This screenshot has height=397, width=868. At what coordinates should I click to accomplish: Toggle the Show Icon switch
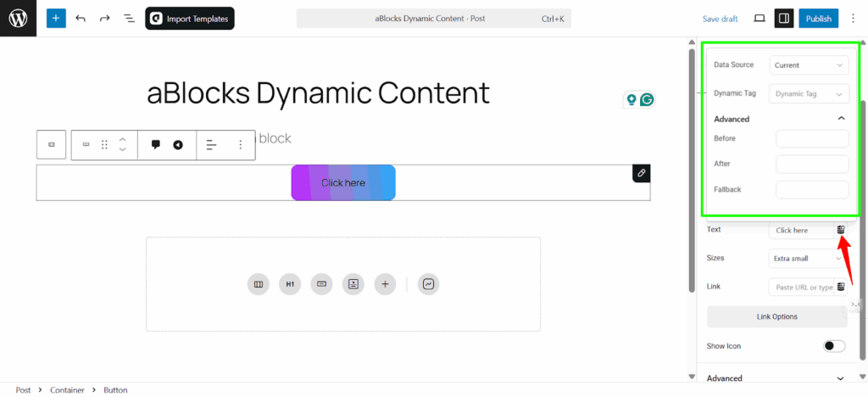834,346
